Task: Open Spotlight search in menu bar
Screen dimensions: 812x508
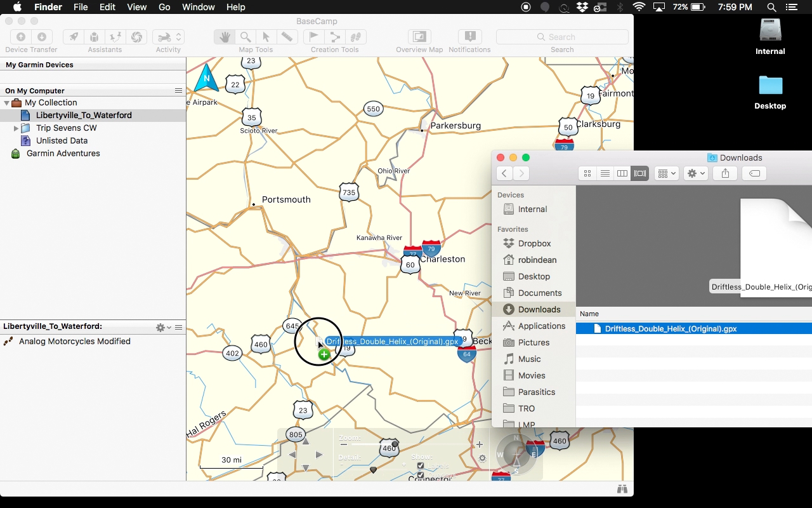Action: point(771,7)
